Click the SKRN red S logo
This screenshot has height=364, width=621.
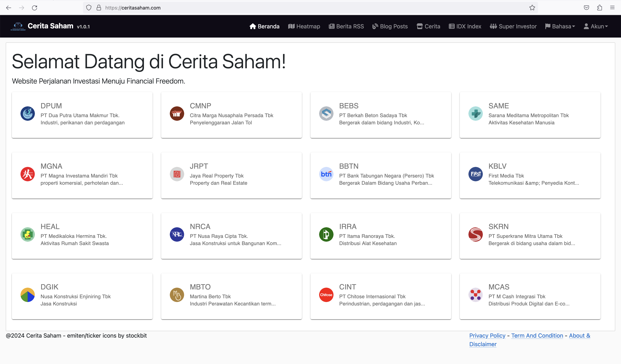tap(476, 234)
